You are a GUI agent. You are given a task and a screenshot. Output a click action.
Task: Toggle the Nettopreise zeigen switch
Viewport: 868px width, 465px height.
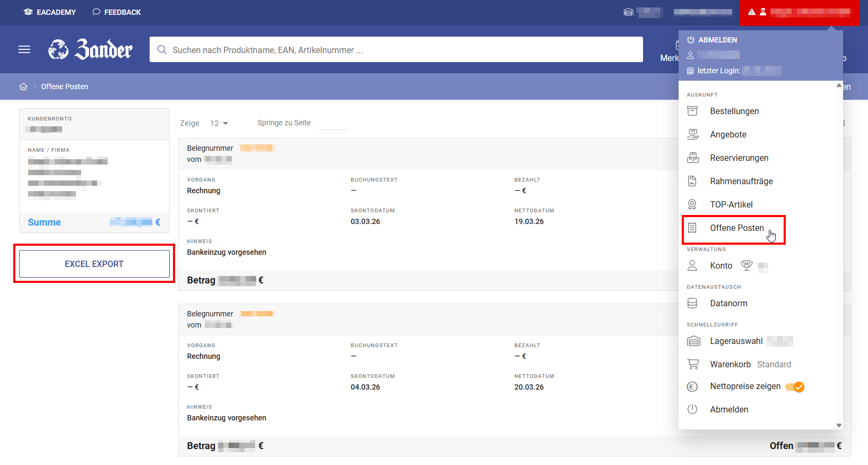pos(795,387)
